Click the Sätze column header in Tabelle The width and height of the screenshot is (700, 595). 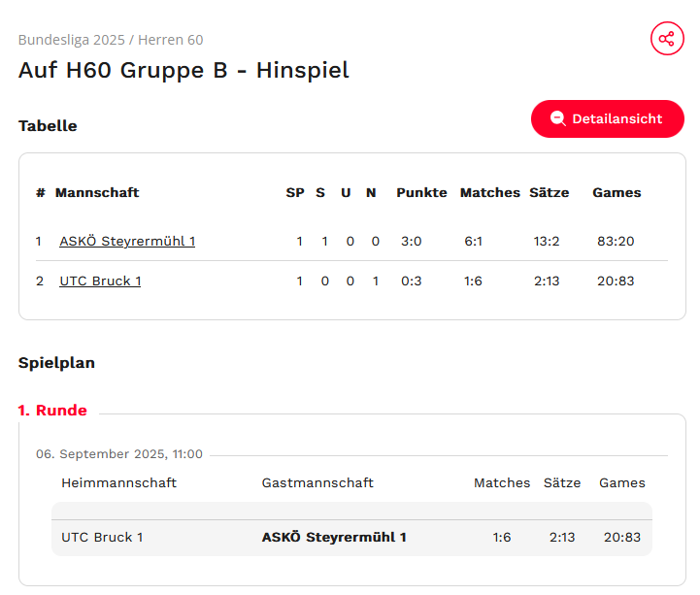coord(550,192)
